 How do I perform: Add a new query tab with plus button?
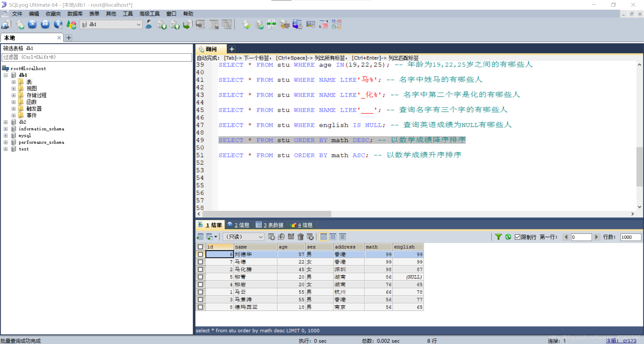click(x=232, y=49)
